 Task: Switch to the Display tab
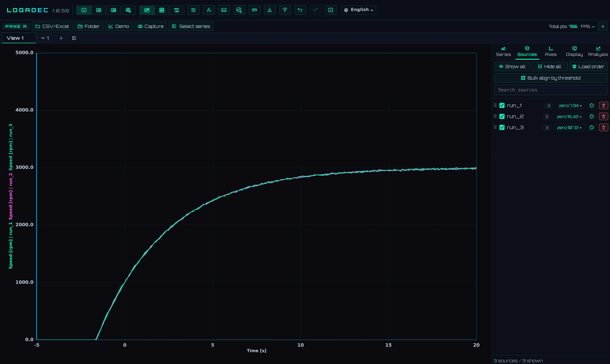click(x=574, y=51)
